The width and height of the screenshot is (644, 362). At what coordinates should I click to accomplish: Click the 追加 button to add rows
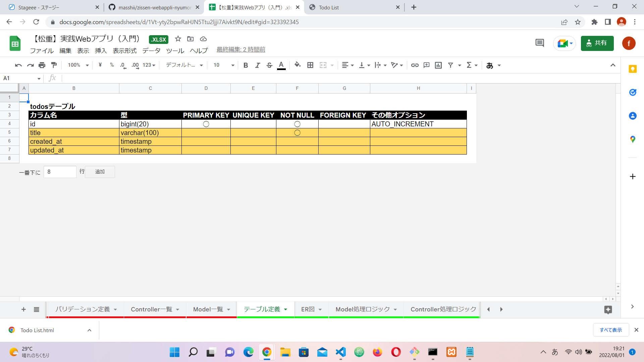tap(100, 172)
